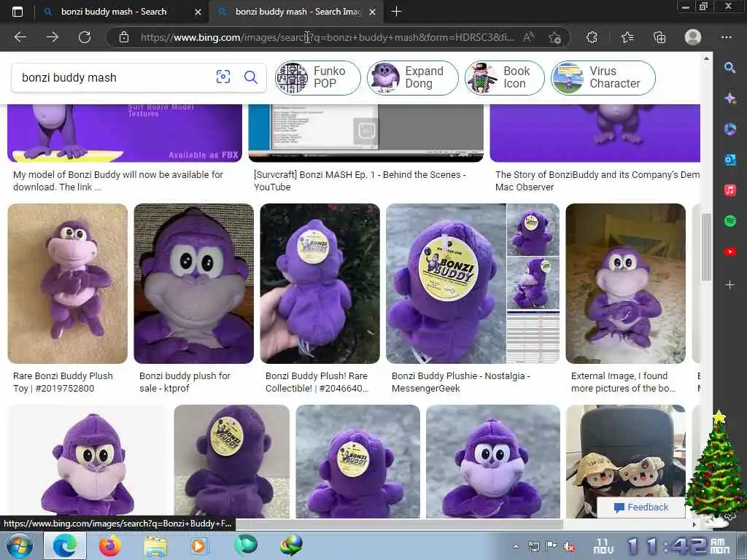
Task: Open Collections icon in toolbar
Action: pos(659,37)
